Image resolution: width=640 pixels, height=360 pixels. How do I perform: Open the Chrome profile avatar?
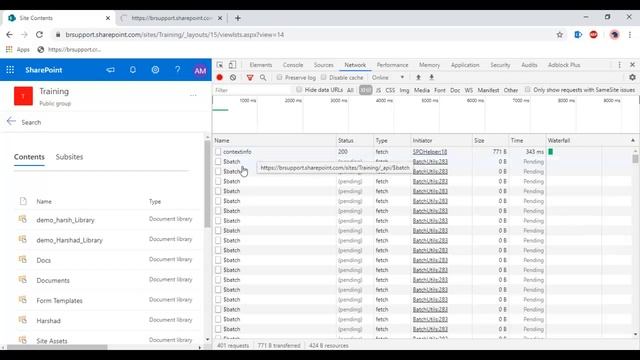click(x=614, y=35)
